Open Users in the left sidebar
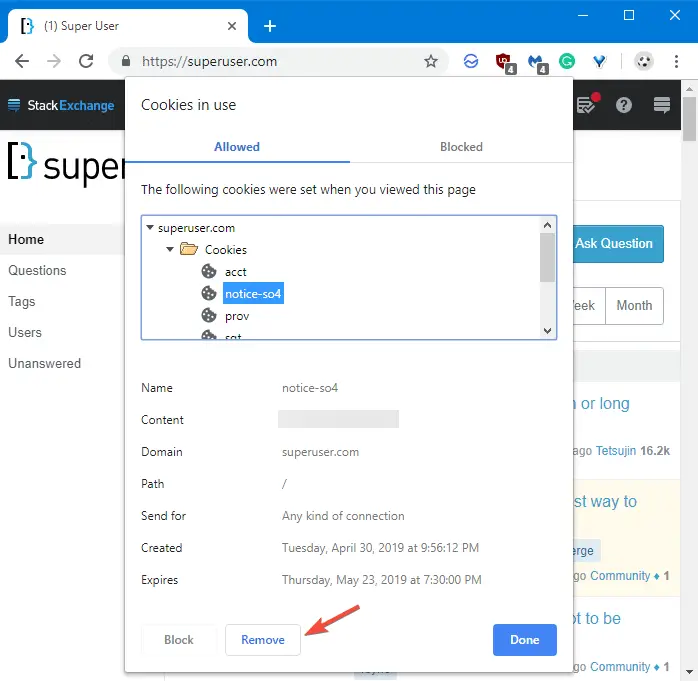698x681 pixels. tap(25, 332)
